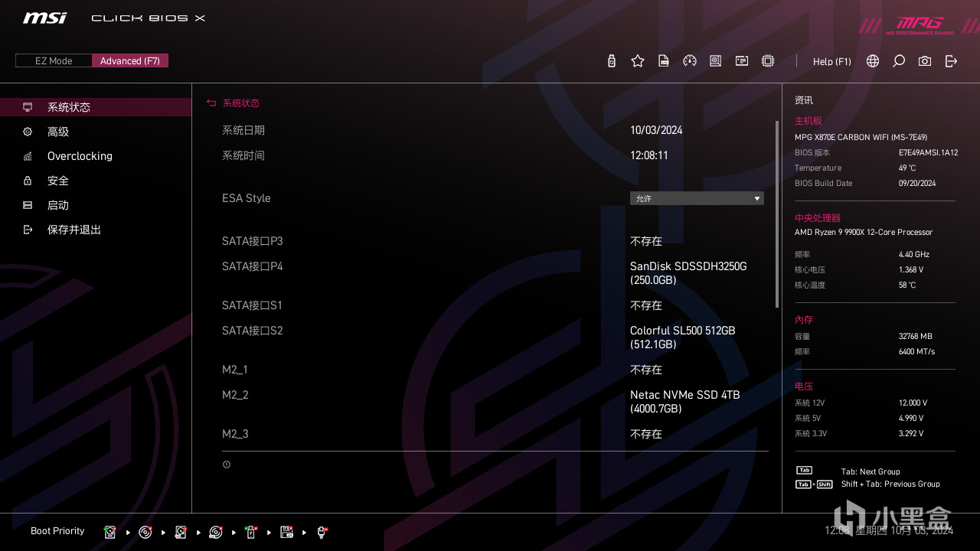Open the motherboard explorer icon

click(716, 61)
